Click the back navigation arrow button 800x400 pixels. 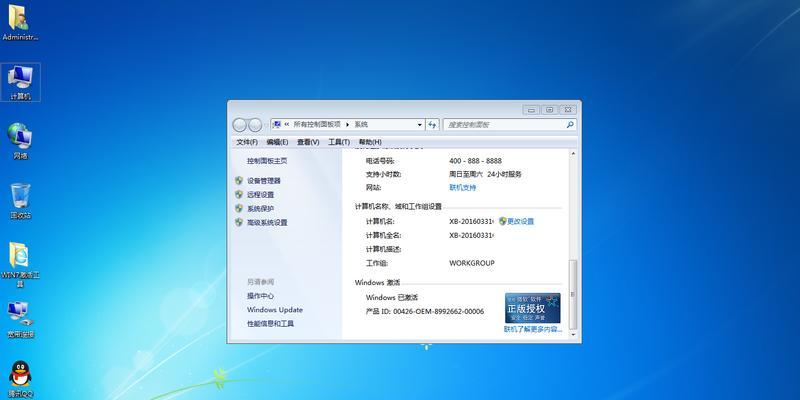[x=239, y=124]
